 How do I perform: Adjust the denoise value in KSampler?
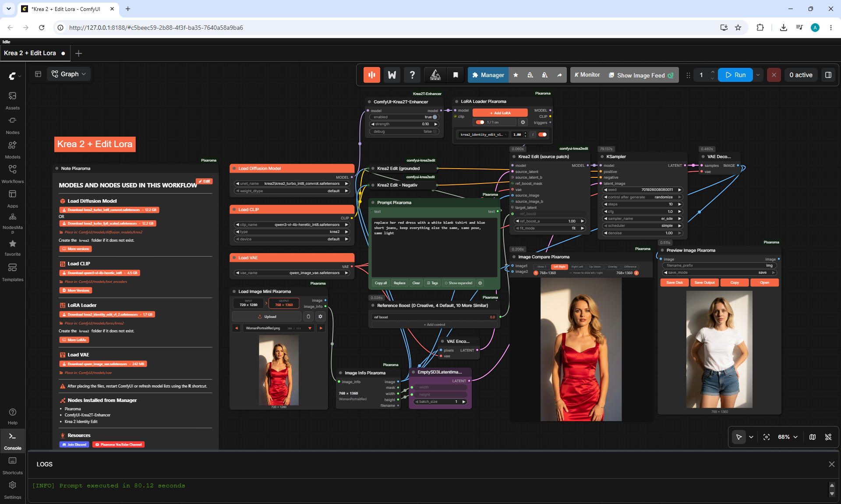(x=643, y=233)
